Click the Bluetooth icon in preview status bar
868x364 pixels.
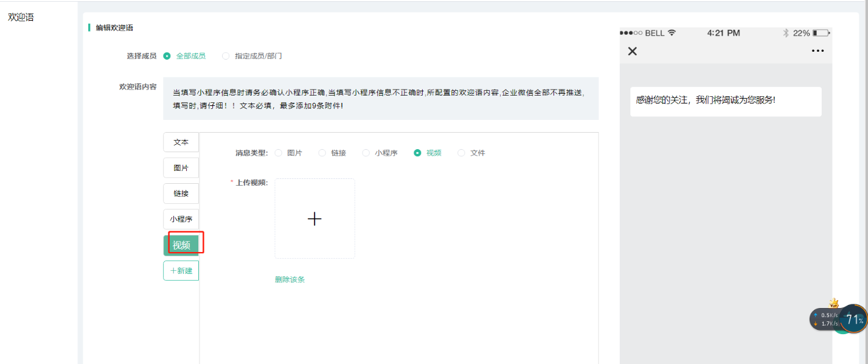[x=786, y=33]
